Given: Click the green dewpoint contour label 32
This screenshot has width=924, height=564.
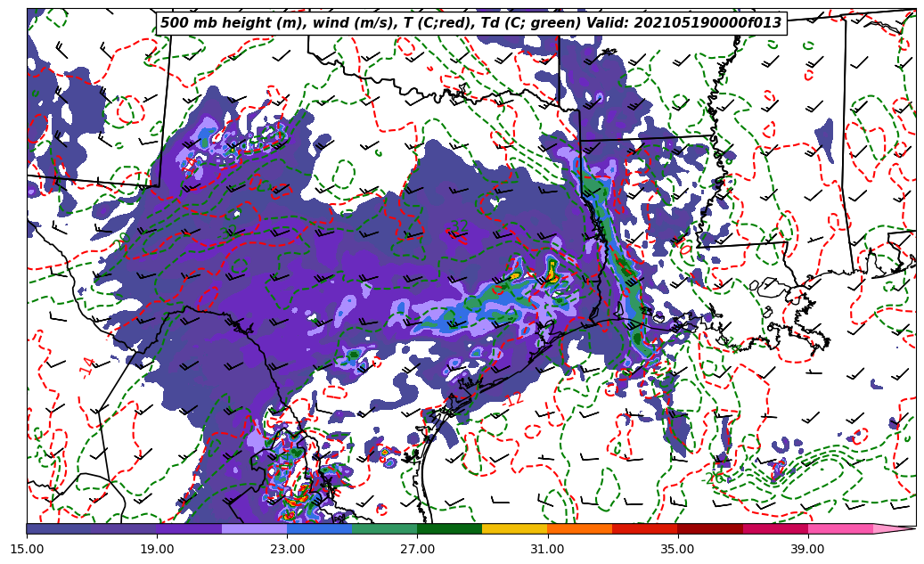Looking at the screenshot, I should tap(459, 225).
